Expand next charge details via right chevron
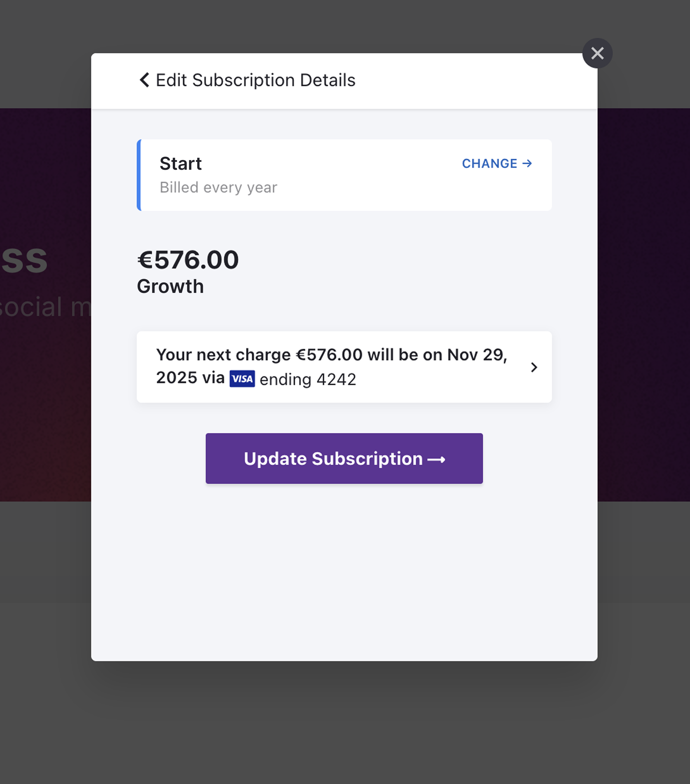The width and height of the screenshot is (690, 784). [534, 367]
